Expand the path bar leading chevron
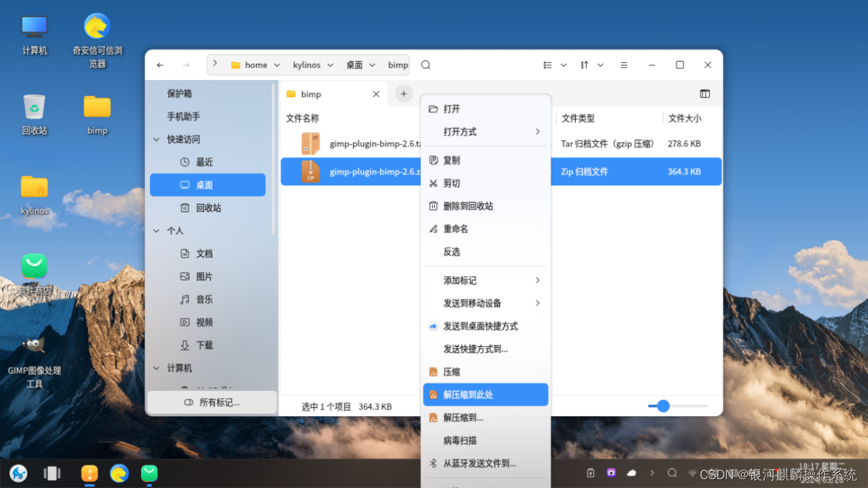The image size is (868, 488). point(215,64)
